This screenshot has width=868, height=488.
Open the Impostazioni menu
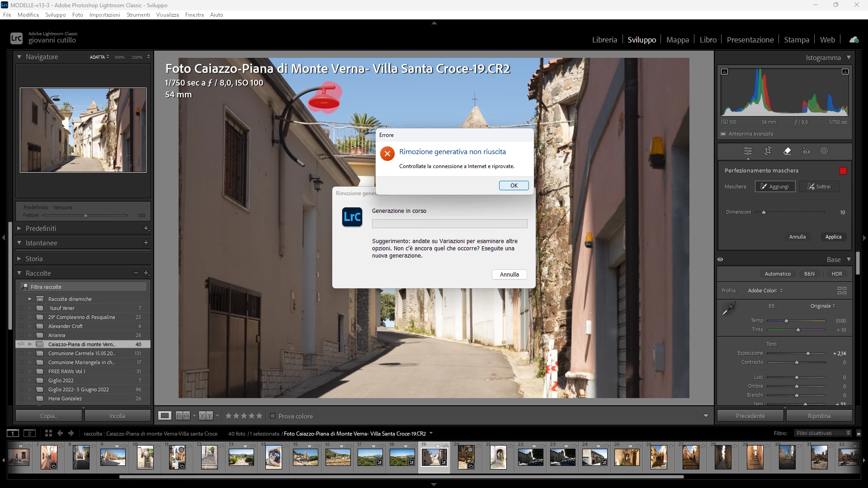(x=104, y=14)
